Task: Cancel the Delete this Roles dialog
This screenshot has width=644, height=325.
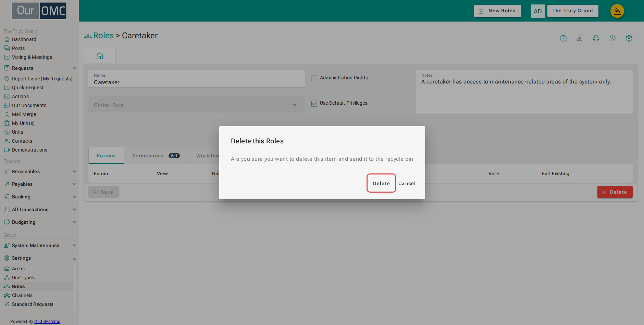Action: point(407,183)
